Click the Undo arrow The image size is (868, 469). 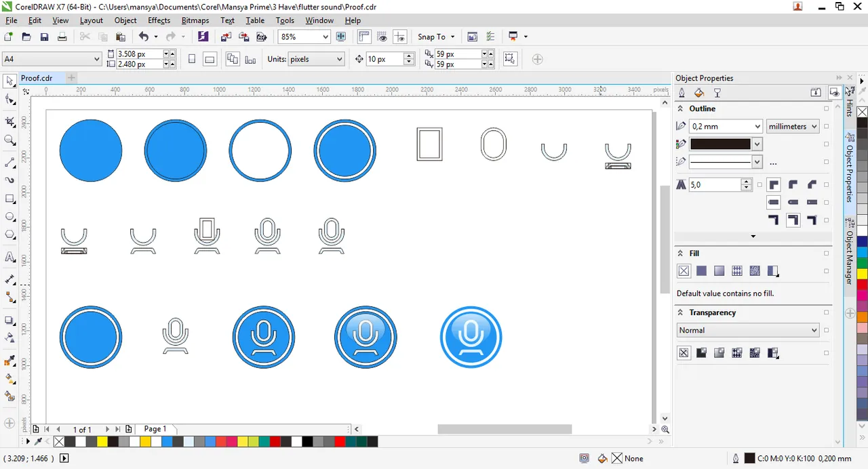[144, 37]
